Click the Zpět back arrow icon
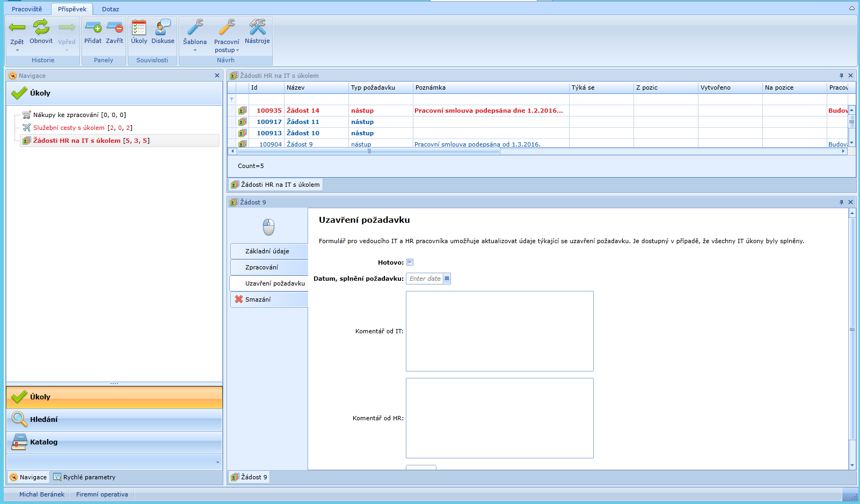This screenshot has height=504, width=860. pos(17,27)
